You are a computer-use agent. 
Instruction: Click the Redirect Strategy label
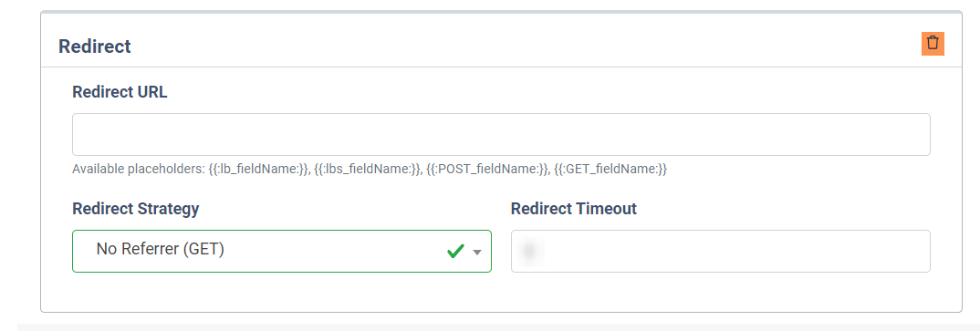pos(136,209)
